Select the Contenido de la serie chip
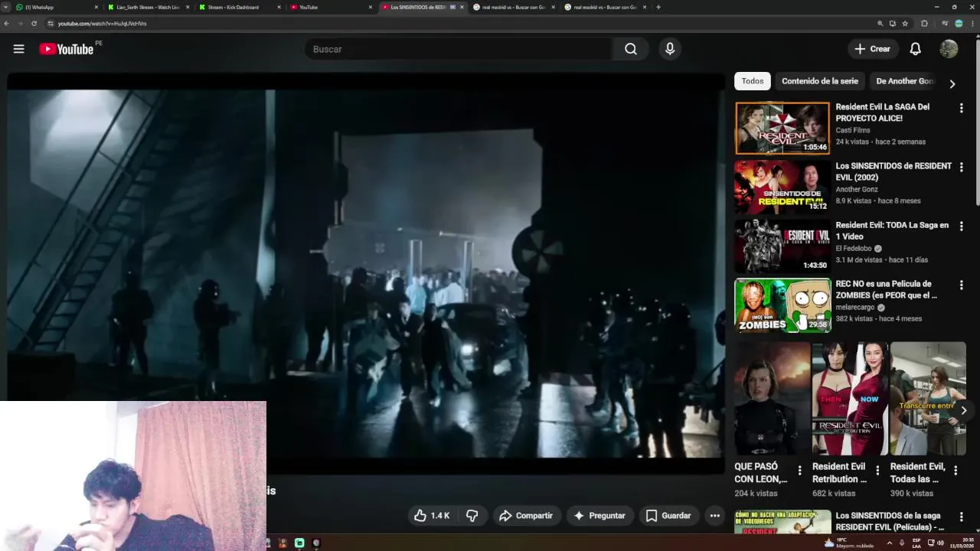The image size is (980, 551). (x=820, y=81)
